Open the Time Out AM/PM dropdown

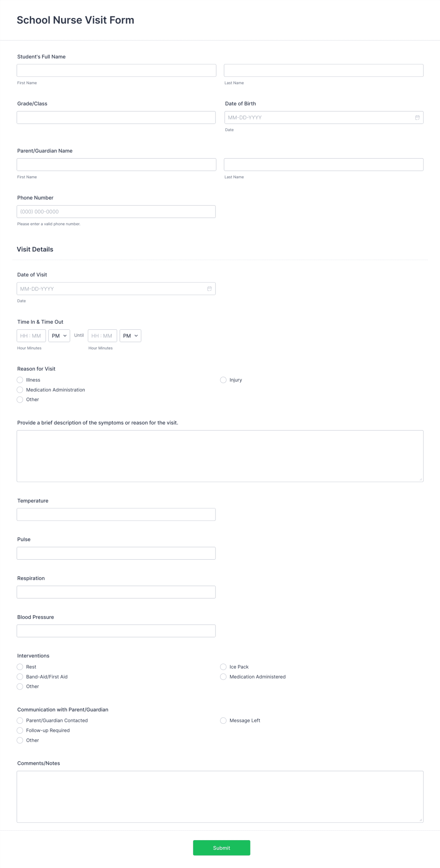(130, 335)
